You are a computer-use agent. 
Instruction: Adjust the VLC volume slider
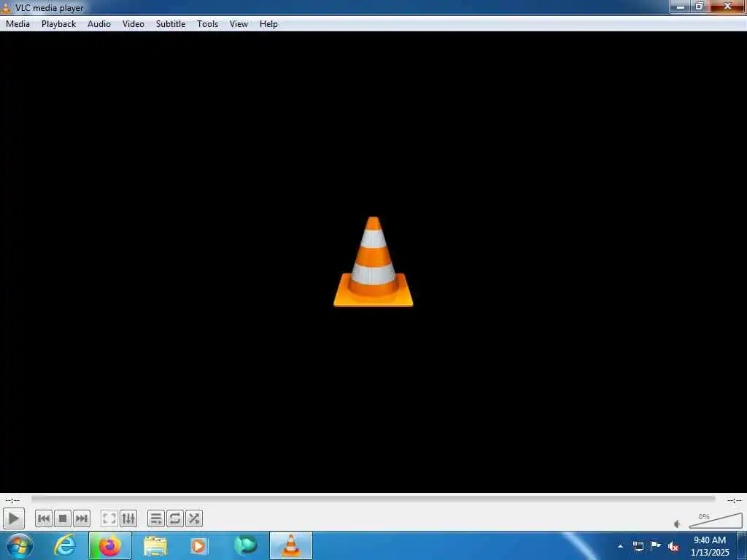(x=716, y=521)
